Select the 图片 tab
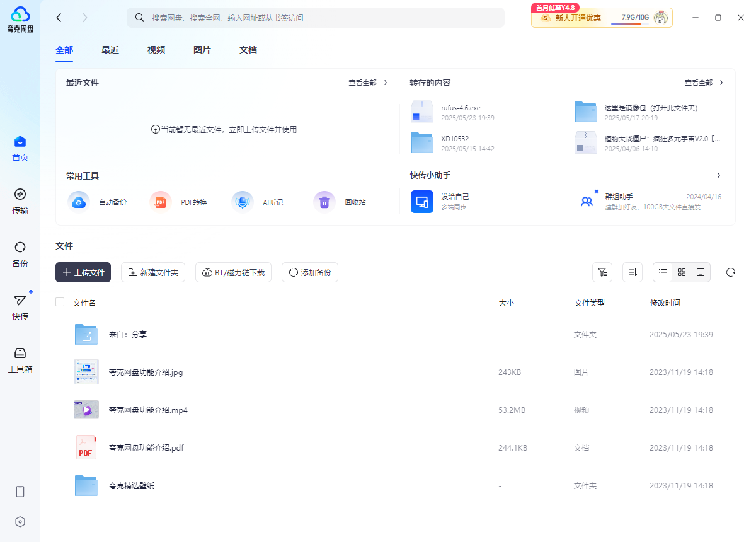The width and height of the screenshot is (756, 542). tap(202, 50)
